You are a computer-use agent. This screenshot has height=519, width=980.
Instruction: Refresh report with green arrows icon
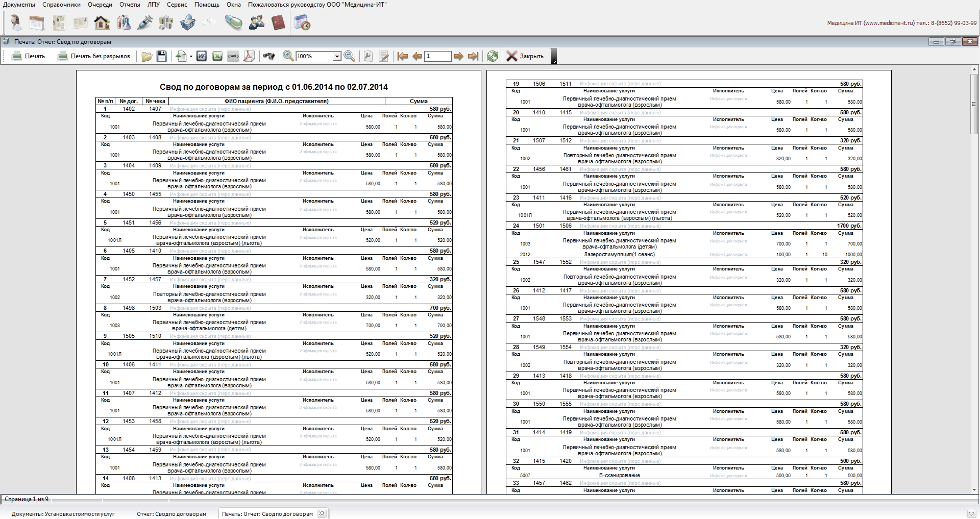click(x=493, y=56)
